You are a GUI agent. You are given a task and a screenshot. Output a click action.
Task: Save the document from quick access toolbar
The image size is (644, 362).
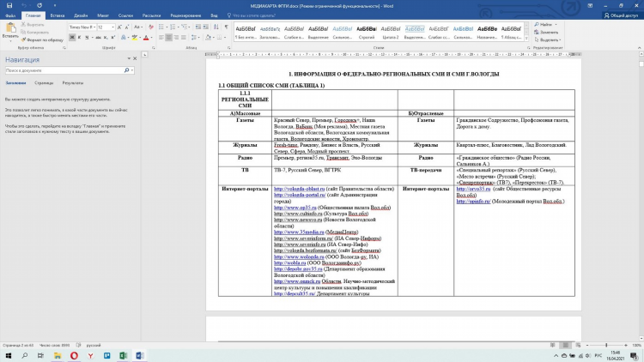9,6
